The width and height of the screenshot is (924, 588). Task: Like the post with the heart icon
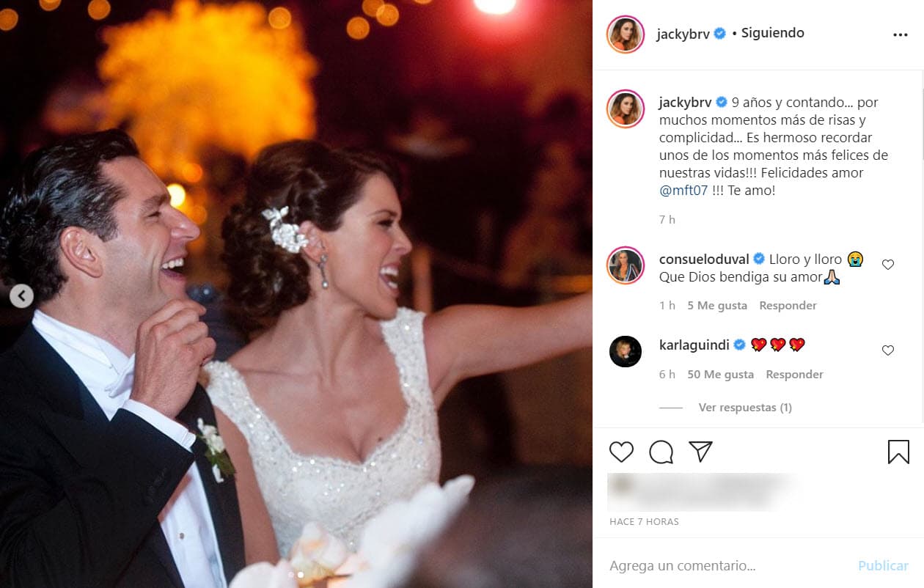point(620,452)
